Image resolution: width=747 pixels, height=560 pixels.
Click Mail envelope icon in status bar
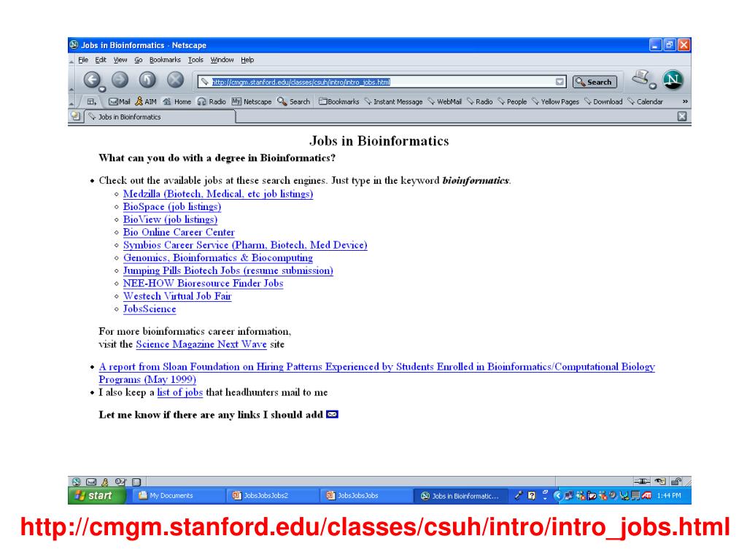(x=91, y=482)
